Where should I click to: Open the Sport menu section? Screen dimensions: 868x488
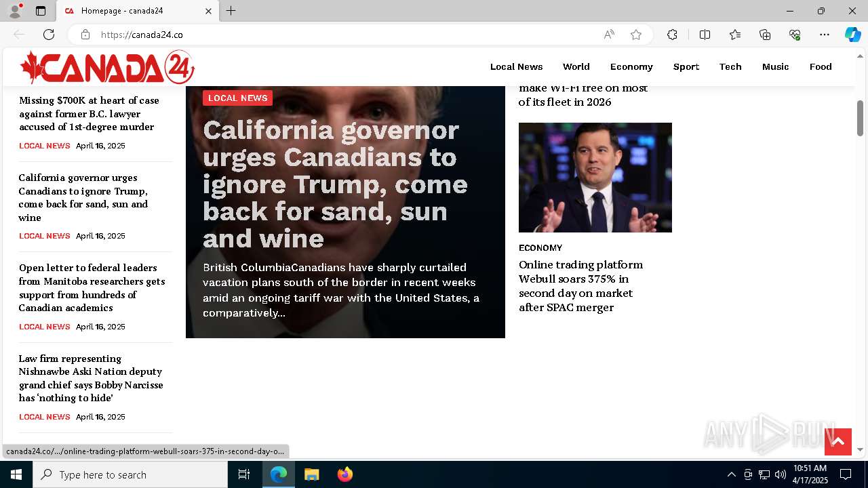(686, 66)
